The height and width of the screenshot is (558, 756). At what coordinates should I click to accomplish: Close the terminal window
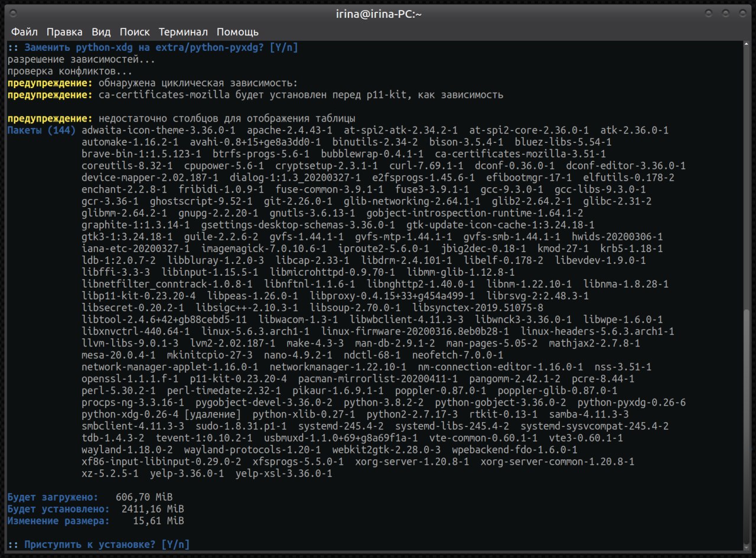tap(742, 12)
